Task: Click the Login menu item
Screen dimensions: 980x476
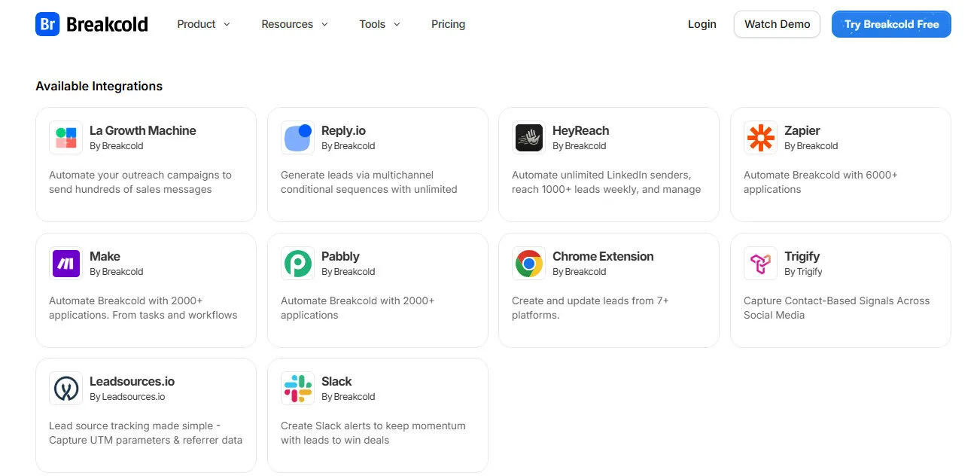Action: 702,23
